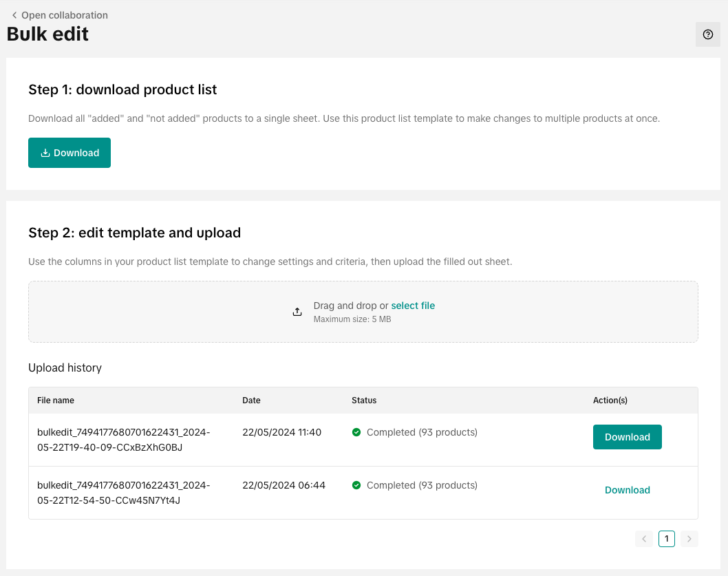Click the Date column header
The height and width of the screenshot is (576, 728).
click(251, 400)
